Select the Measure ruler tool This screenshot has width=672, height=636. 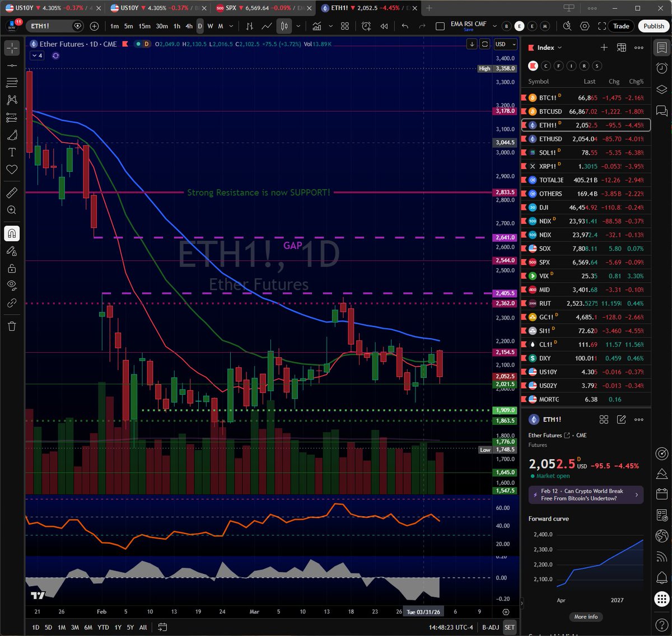[12, 193]
